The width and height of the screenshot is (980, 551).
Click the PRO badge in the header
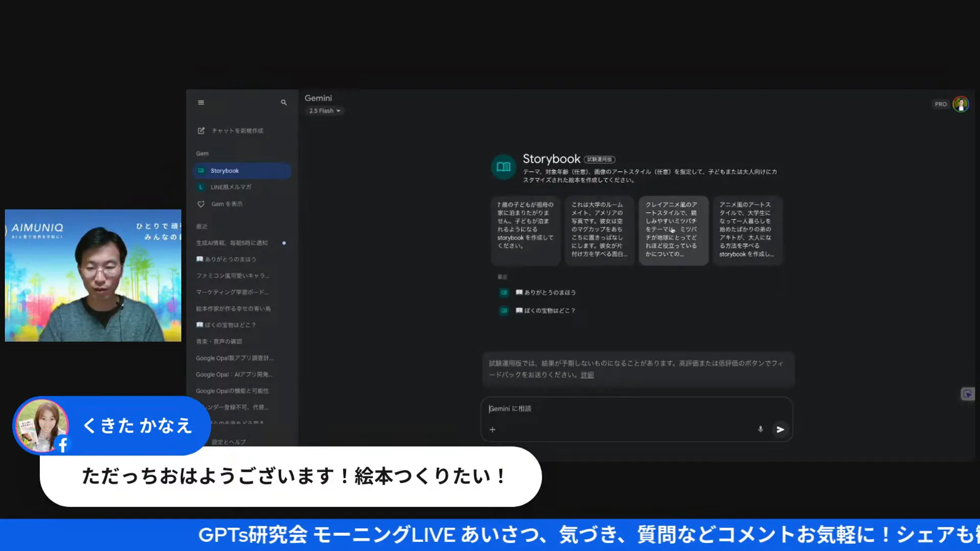click(940, 104)
